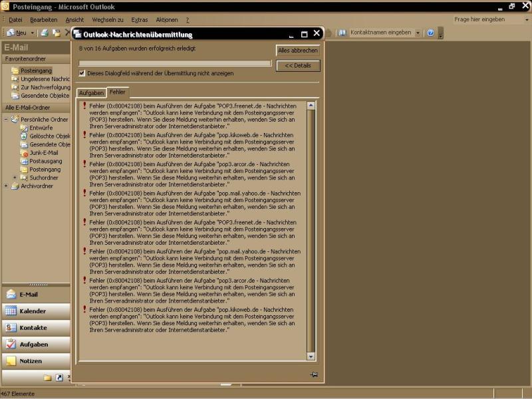This screenshot has width=532, height=399.
Task: Click the Neu new-item icon
Action: tap(11, 33)
